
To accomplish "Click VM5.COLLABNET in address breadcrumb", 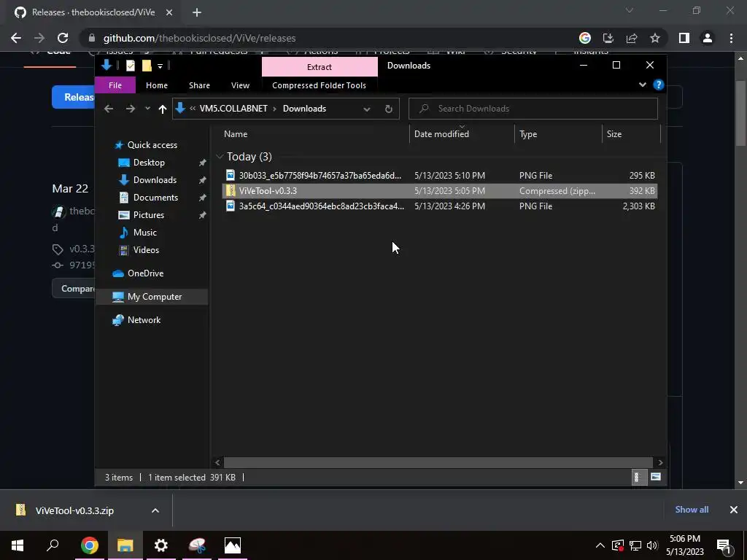I will pyautogui.click(x=233, y=109).
